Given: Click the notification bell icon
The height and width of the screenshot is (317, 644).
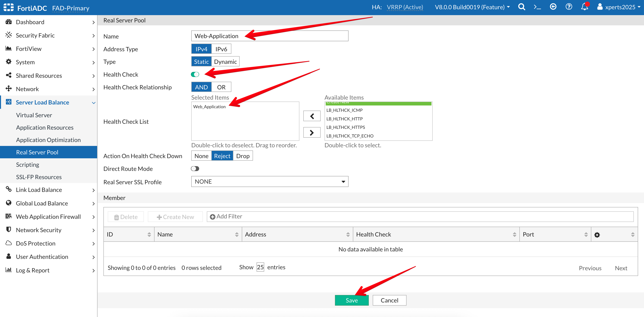Looking at the screenshot, I should tap(584, 7).
